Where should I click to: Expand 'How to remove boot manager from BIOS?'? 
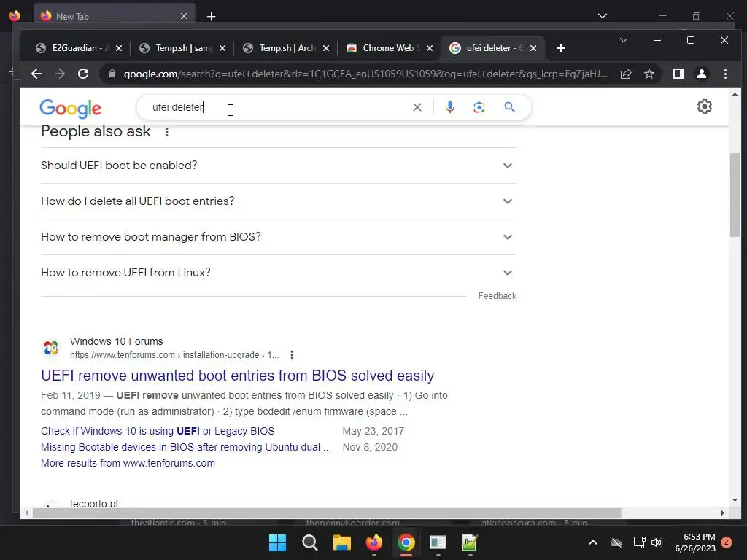tap(279, 237)
